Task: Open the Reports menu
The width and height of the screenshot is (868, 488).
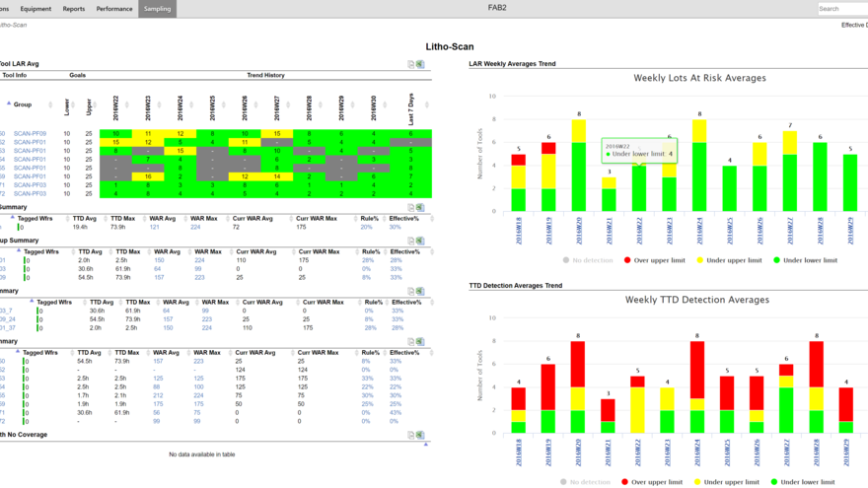Action: coord(74,9)
